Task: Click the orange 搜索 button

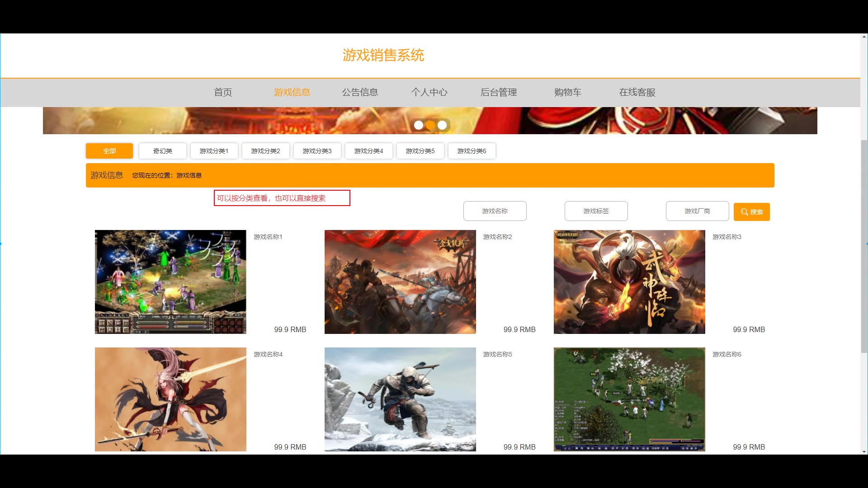Action: coord(752,212)
